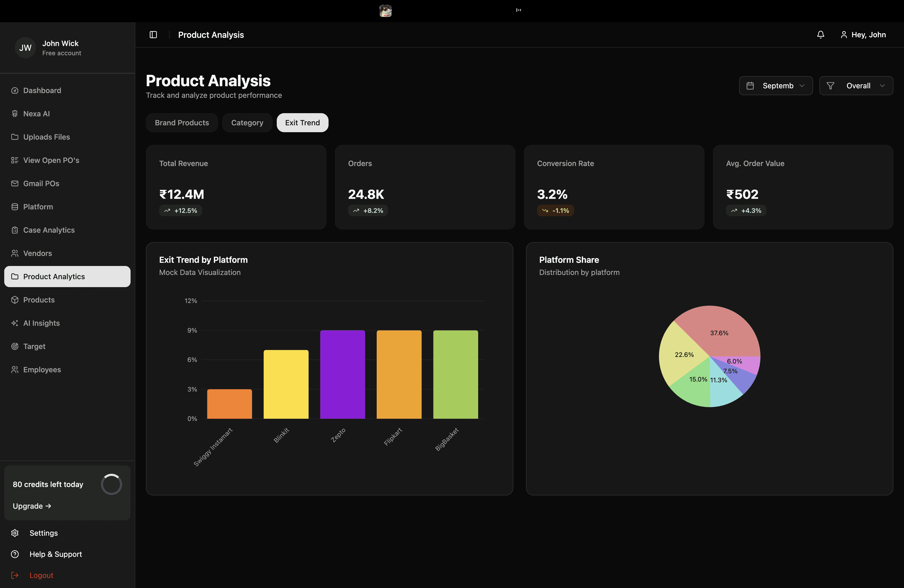Expand the Overall filter dropdown

856,85
